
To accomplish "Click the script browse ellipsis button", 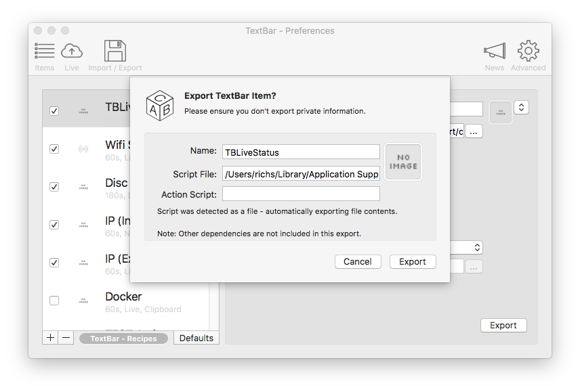I will click(x=474, y=131).
